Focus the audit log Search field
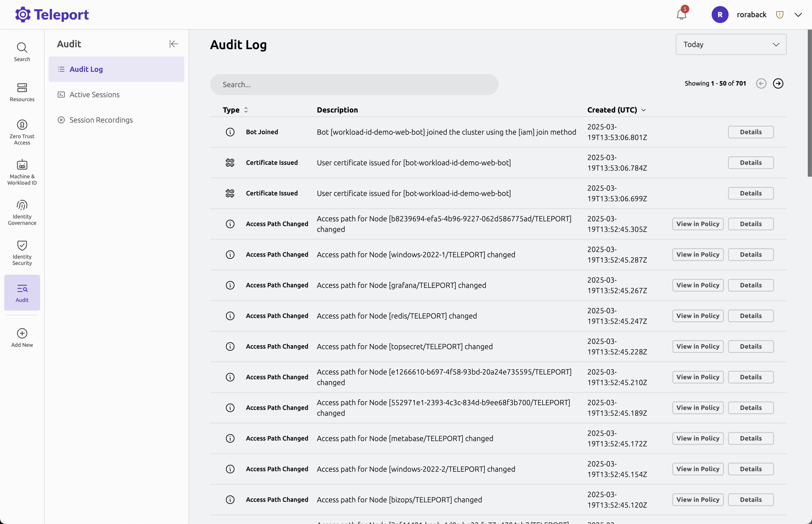 (x=354, y=85)
